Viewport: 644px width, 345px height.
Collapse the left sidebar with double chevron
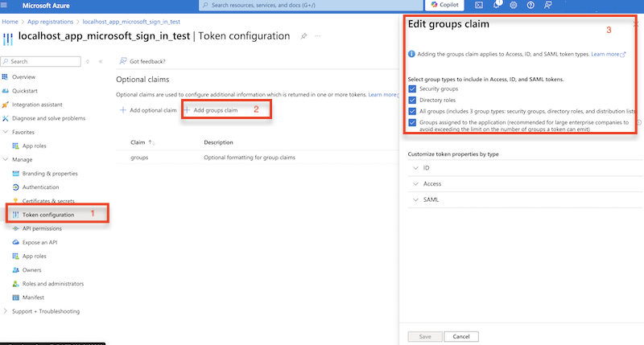101,62
